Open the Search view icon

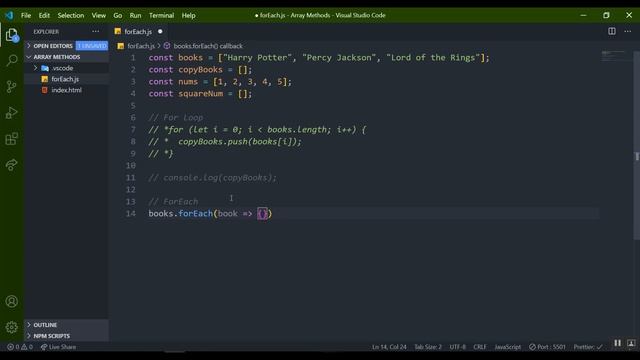coord(12,60)
